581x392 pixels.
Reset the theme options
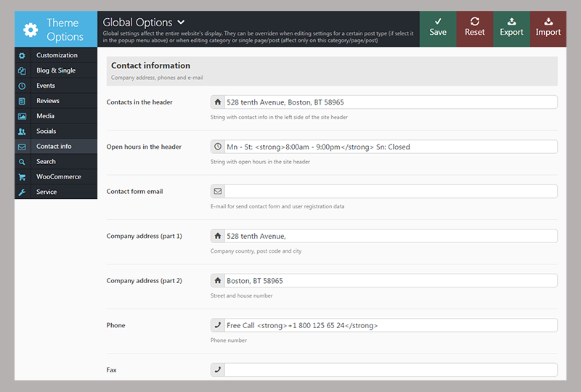474,29
